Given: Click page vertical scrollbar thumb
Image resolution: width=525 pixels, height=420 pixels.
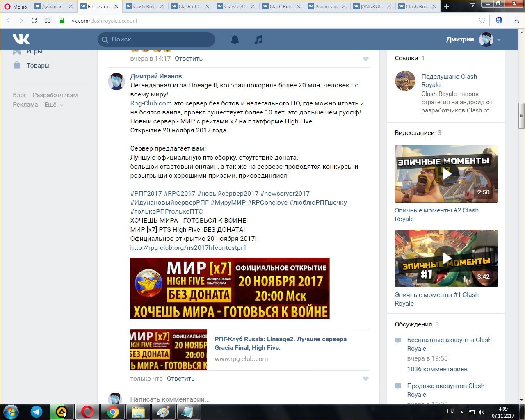Looking at the screenshot, I should click(x=521, y=116).
